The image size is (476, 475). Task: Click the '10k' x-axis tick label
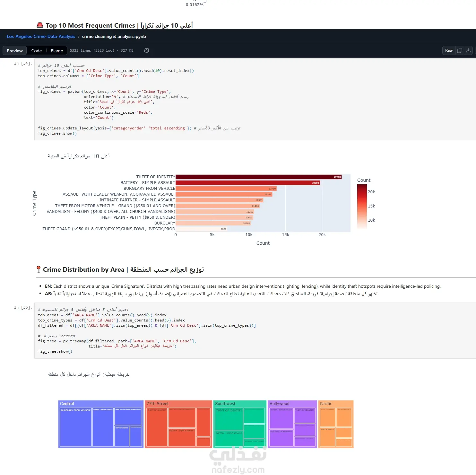point(249,235)
